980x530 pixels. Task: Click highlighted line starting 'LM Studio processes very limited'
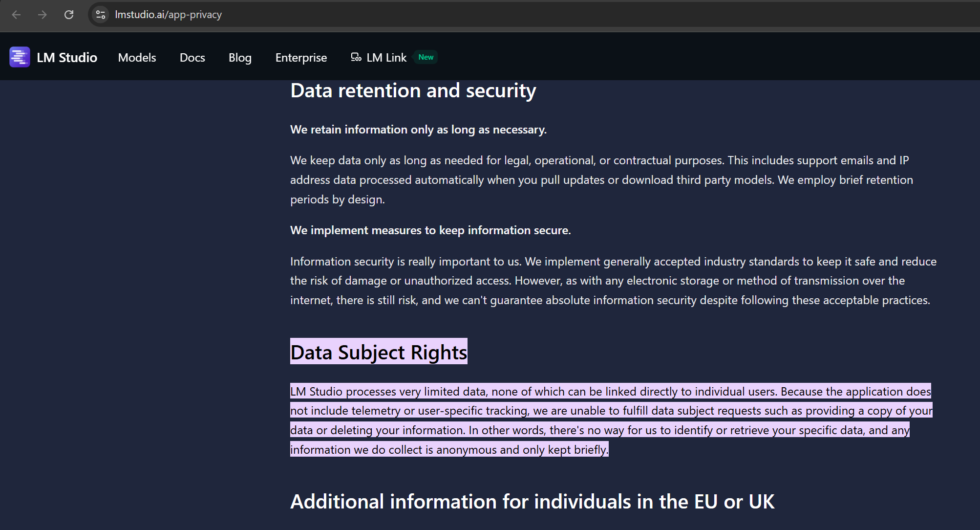point(611,391)
